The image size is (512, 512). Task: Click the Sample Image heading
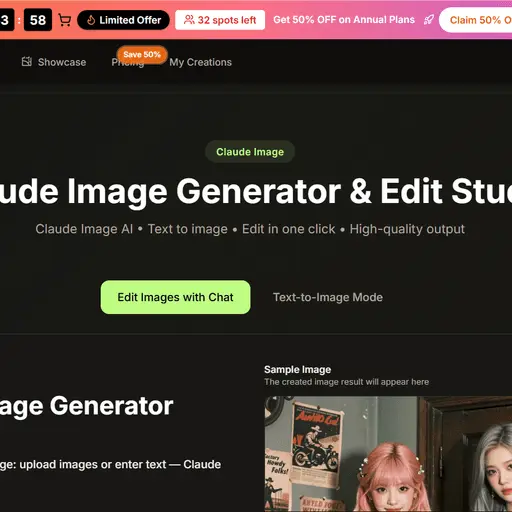298,369
